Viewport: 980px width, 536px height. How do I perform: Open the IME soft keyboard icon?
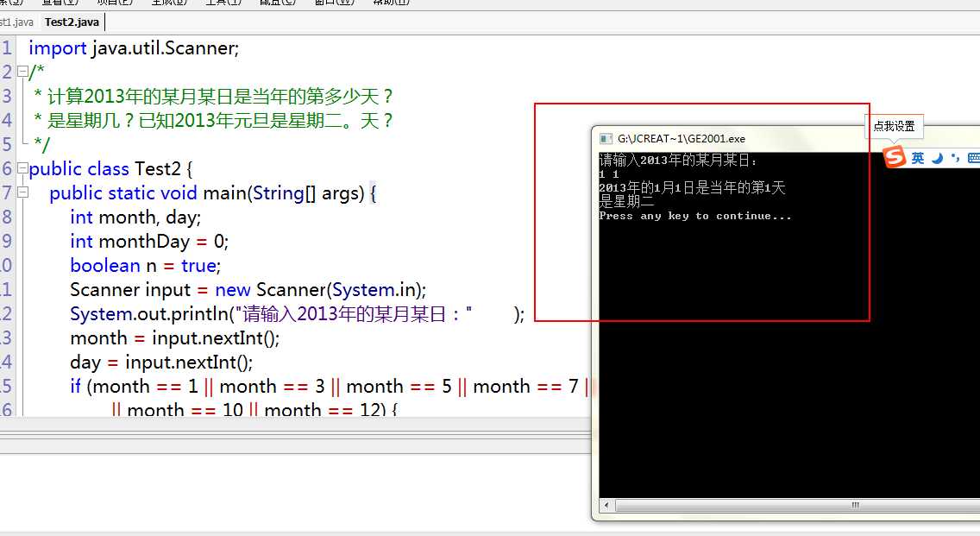[x=973, y=158]
